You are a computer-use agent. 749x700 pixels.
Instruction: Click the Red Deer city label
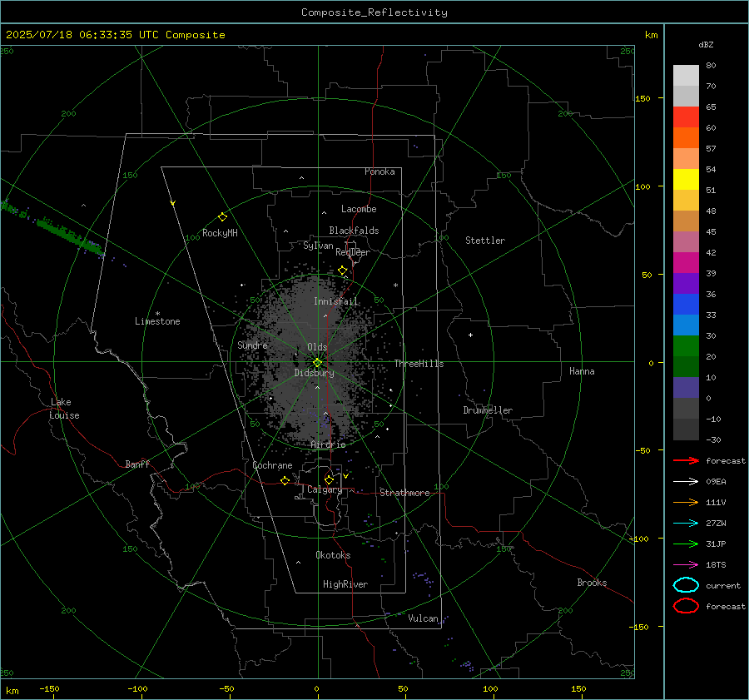point(353,252)
